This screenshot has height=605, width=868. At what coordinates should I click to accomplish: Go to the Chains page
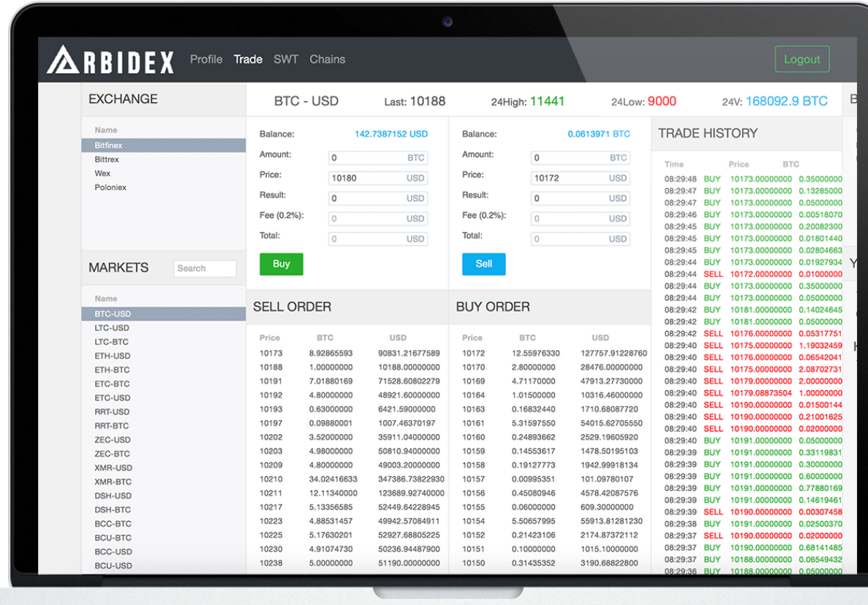pyautogui.click(x=327, y=59)
